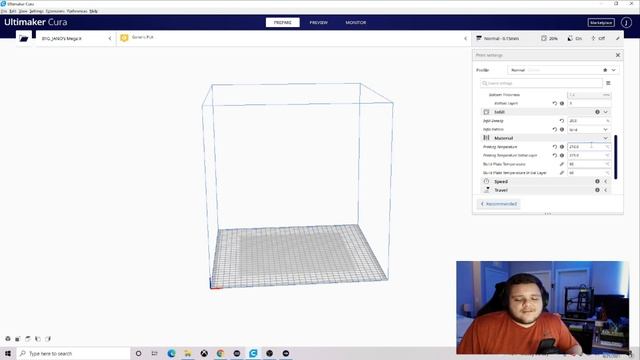Click the Printing Temperature value field
Image resolution: width=640 pixels, height=360 pixels.
click(589, 147)
